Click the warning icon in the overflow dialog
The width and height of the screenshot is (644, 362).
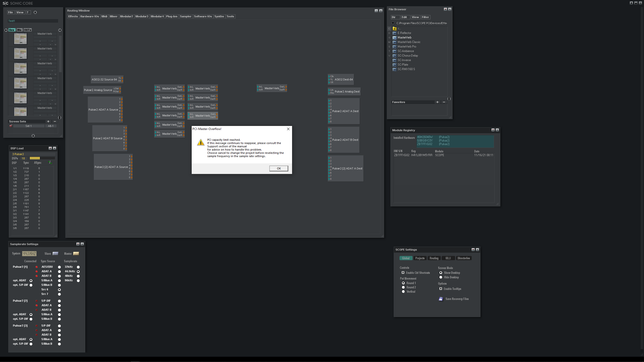coord(200,143)
